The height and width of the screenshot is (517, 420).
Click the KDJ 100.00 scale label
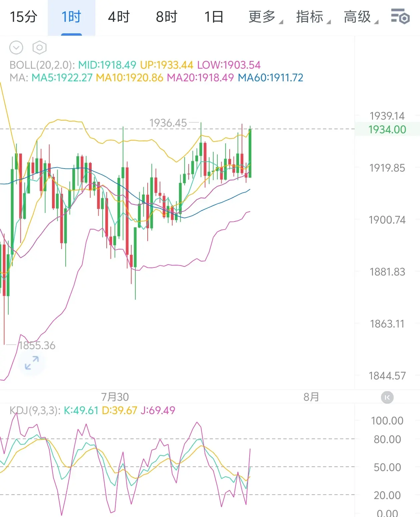click(387, 421)
